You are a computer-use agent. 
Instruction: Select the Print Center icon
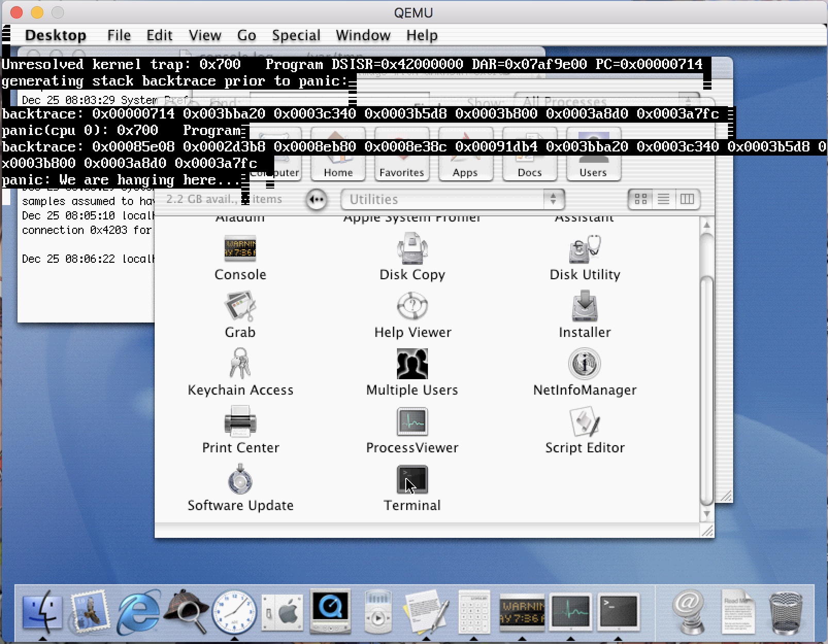[x=240, y=421]
